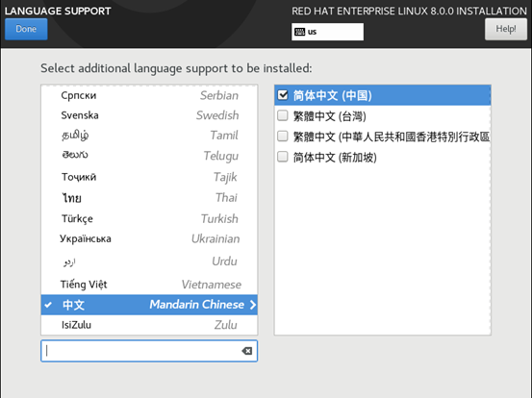
Task: Click the 繁體中文 (台灣) locale label
Action: click(x=330, y=116)
